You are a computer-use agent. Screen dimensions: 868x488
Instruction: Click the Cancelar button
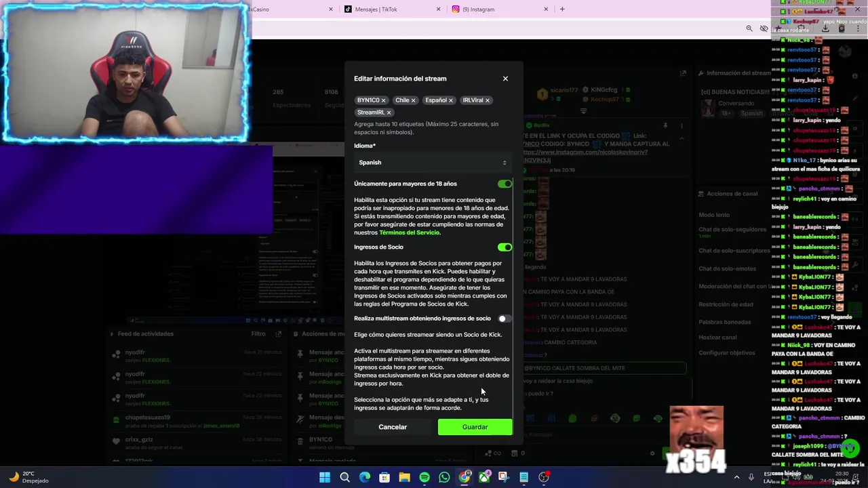393,427
